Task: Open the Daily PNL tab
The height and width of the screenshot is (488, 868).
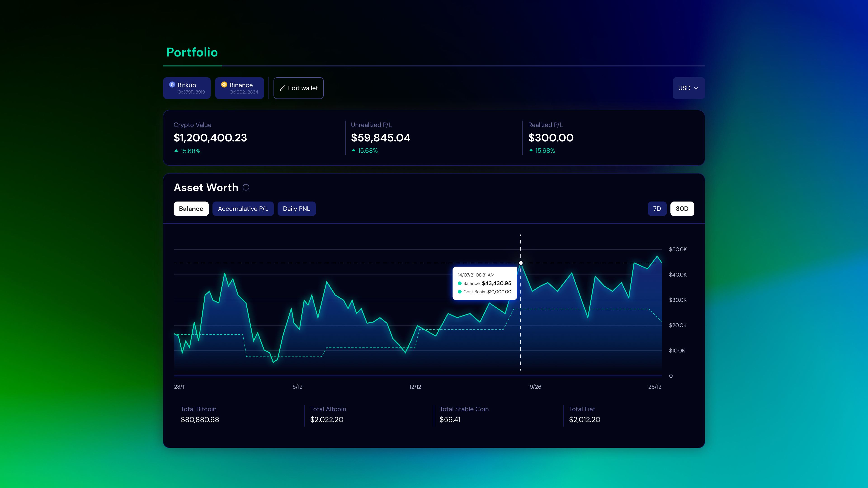Action: [x=296, y=209]
